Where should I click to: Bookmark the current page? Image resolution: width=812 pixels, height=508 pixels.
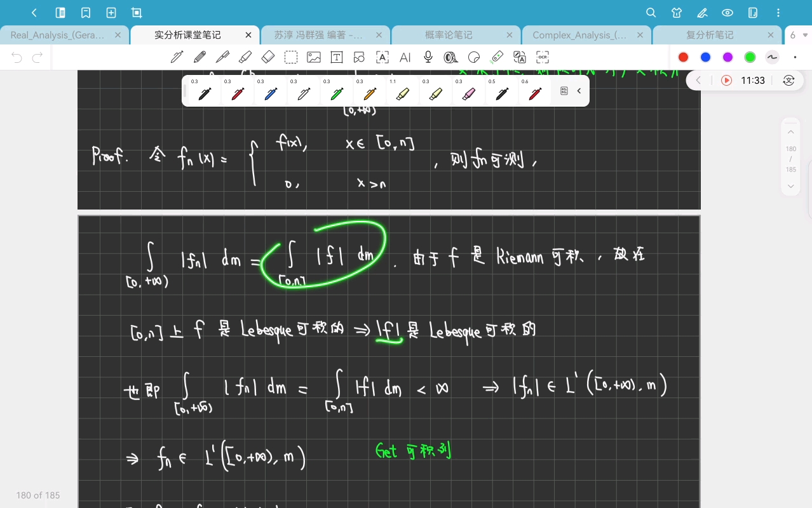(86, 13)
